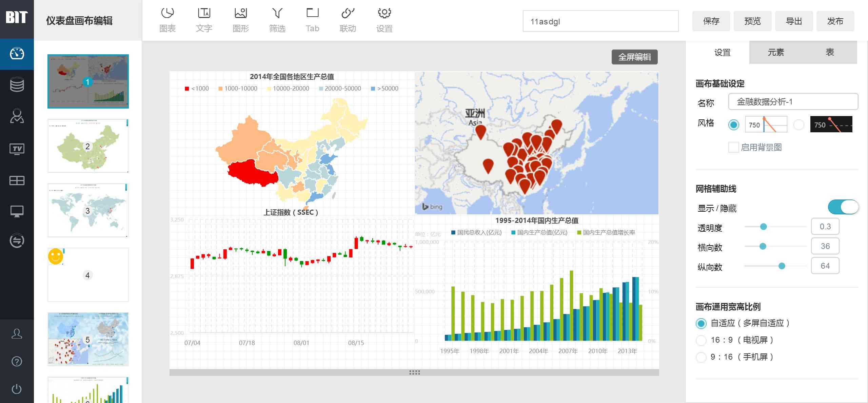
Task: Select 16:9（电视屏）ratio
Action: pos(701,340)
